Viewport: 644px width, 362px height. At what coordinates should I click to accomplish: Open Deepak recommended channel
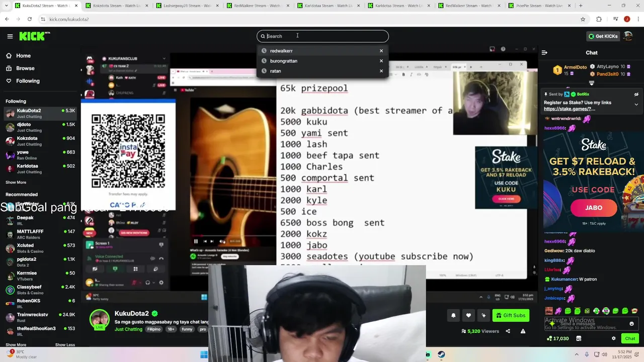pyautogui.click(x=40, y=220)
